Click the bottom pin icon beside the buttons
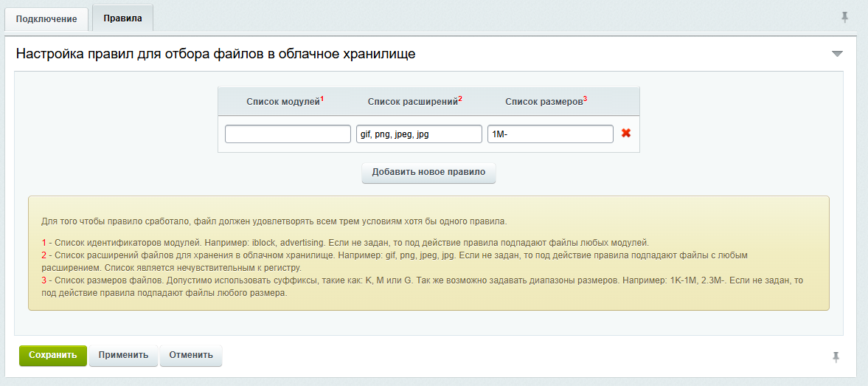 [x=836, y=357]
